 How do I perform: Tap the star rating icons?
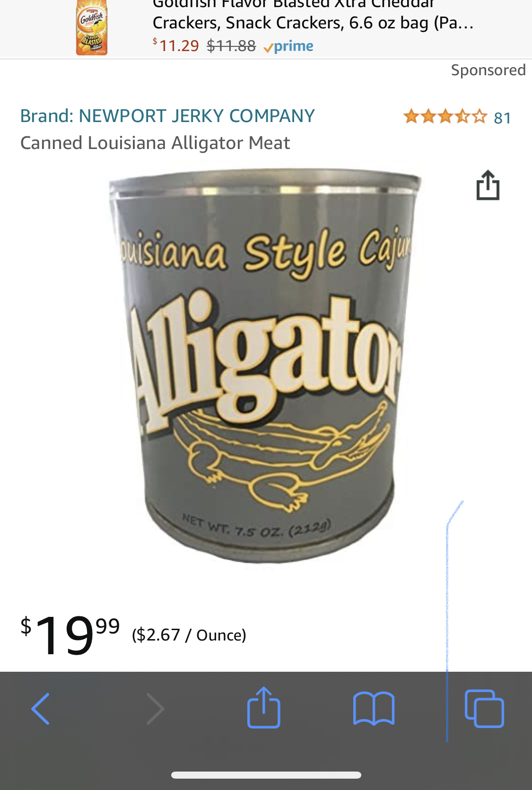tap(445, 116)
